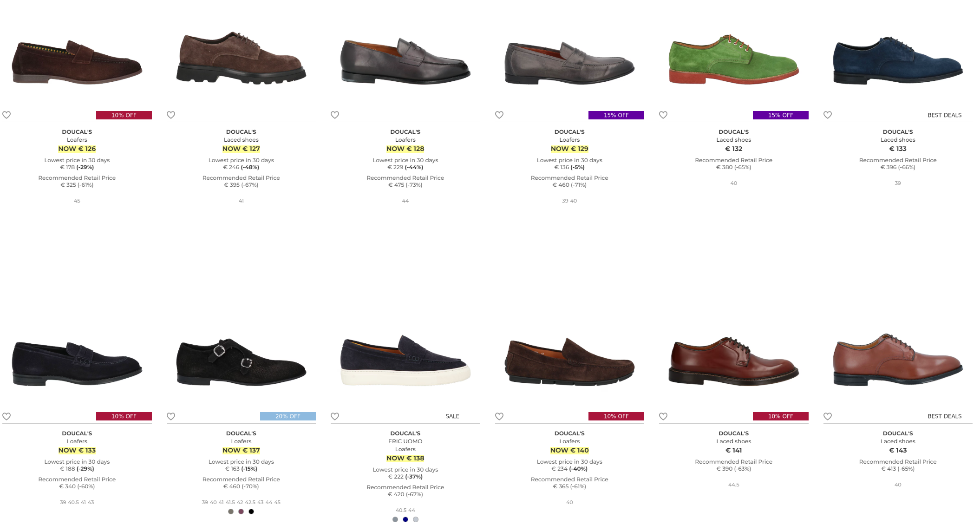Open the green suede shoe product image
The image size is (980, 525).
coord(733,59)
